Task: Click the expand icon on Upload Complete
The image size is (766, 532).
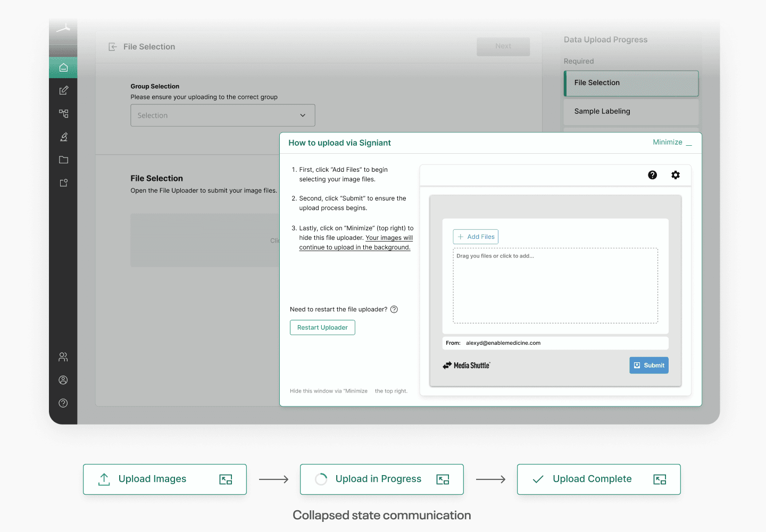Action: pos(660,479)
